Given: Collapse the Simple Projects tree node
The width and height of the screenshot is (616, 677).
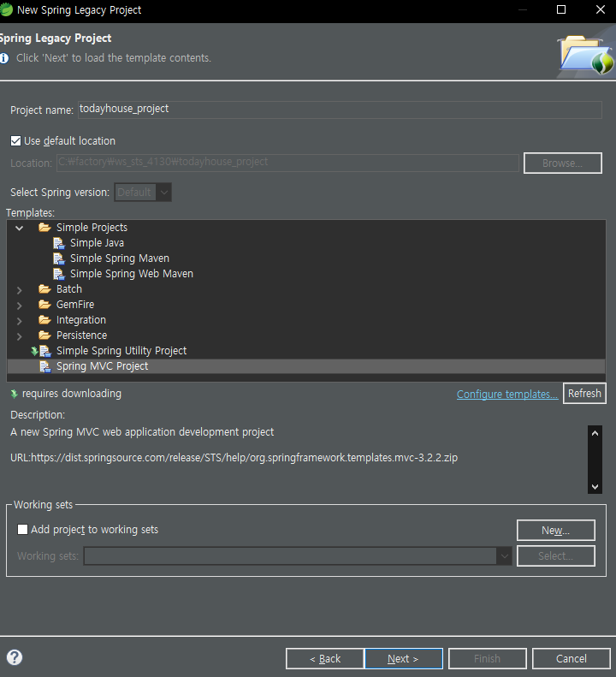Looking at the screenshot, I should coord(19,228).
